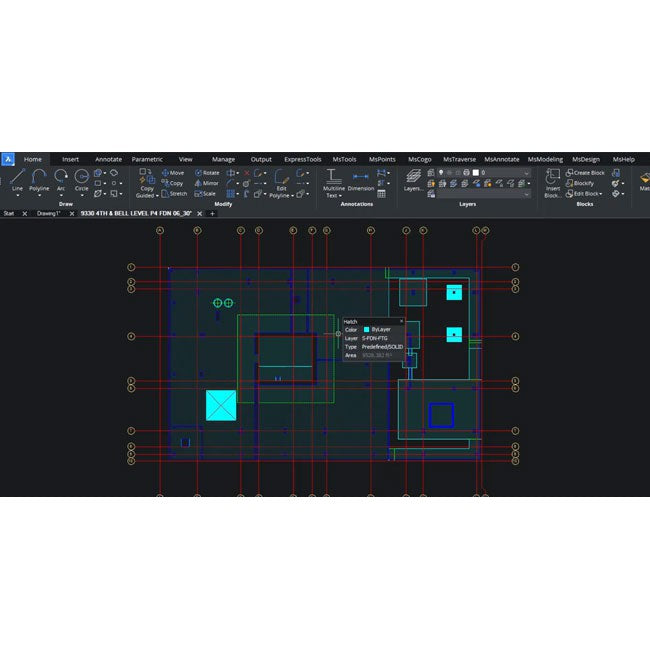This screenshot has width=650, height=650.
Task: Toggle the layer on/off lightbulb icon
Action: 441,173
